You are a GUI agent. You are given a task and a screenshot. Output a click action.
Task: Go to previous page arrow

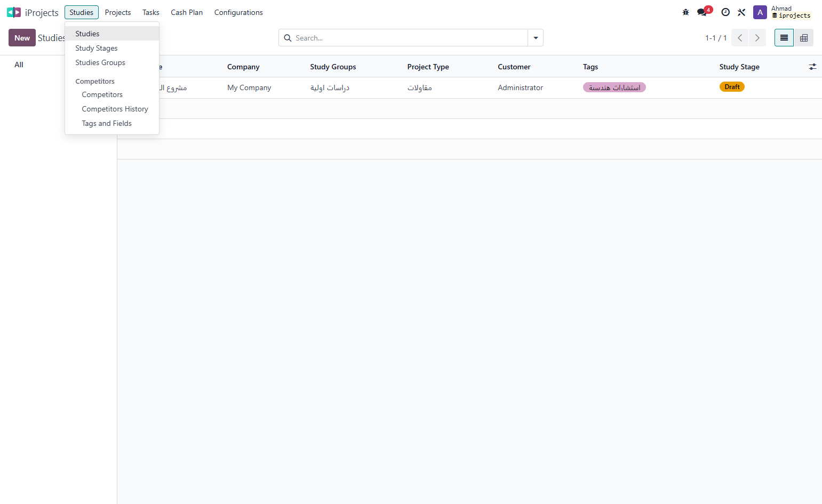click(x=740, y=38)
